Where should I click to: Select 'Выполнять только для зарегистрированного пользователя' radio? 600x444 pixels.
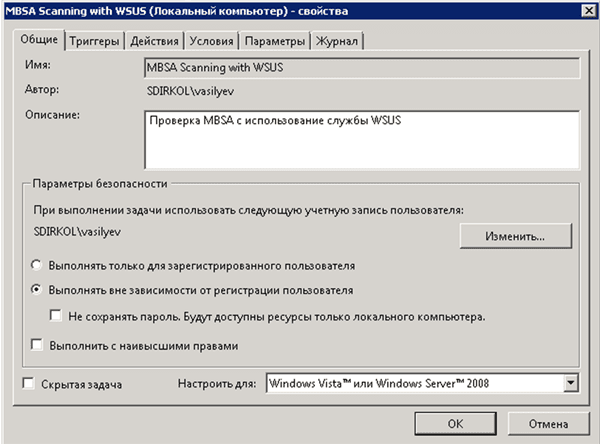[x=37, y=266]
